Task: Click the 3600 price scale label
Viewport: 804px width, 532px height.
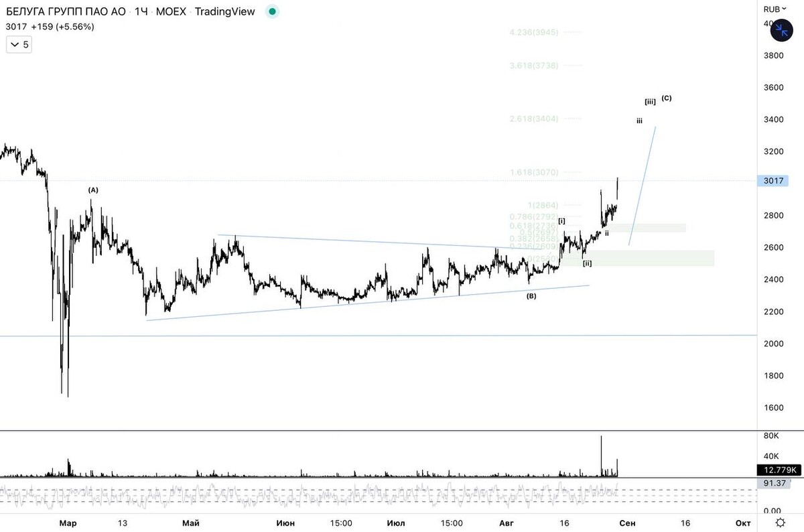Action: tap(774, 88)
